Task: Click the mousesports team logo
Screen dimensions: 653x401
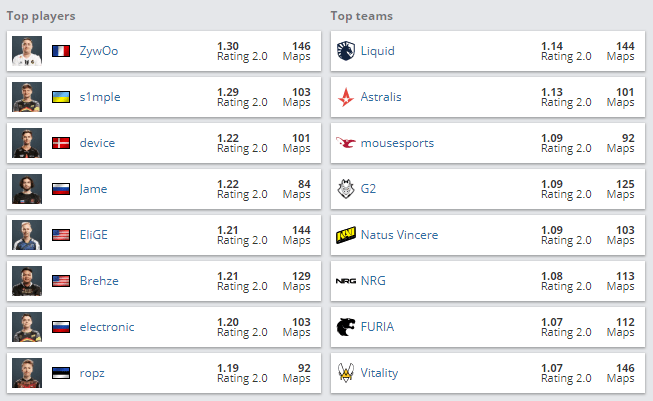Action: point(345,143)
